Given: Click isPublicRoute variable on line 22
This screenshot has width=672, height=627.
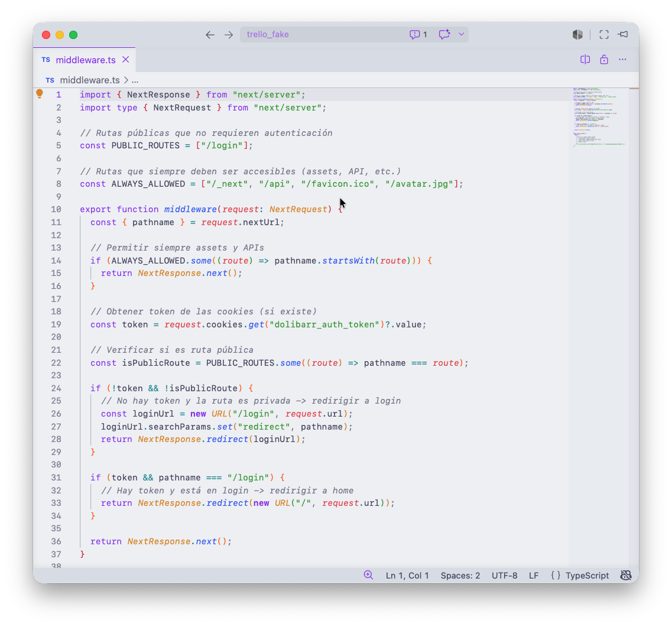Looking at the screenshot, I should (156, 363).
